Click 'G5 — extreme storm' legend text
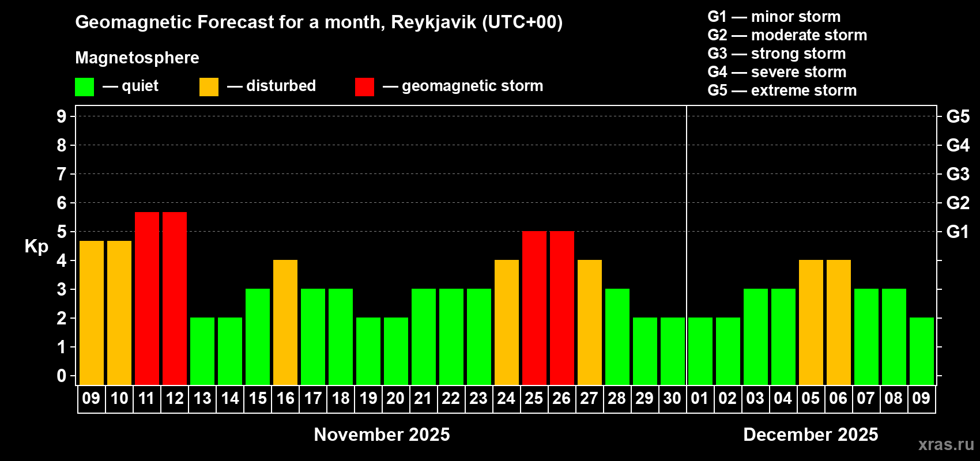The height and width of the screenshot is (461, 980). 782,90
